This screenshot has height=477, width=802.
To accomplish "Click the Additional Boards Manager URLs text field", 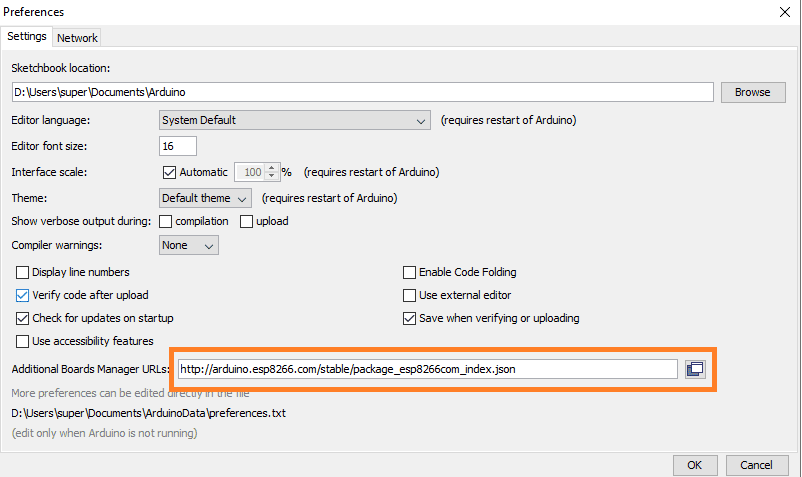I will click(x=428, y=369).
